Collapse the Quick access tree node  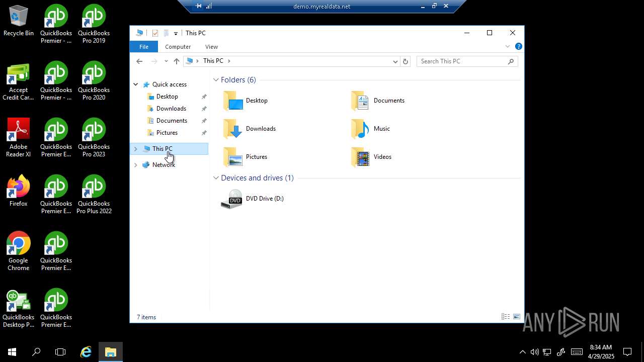(135, 84)
